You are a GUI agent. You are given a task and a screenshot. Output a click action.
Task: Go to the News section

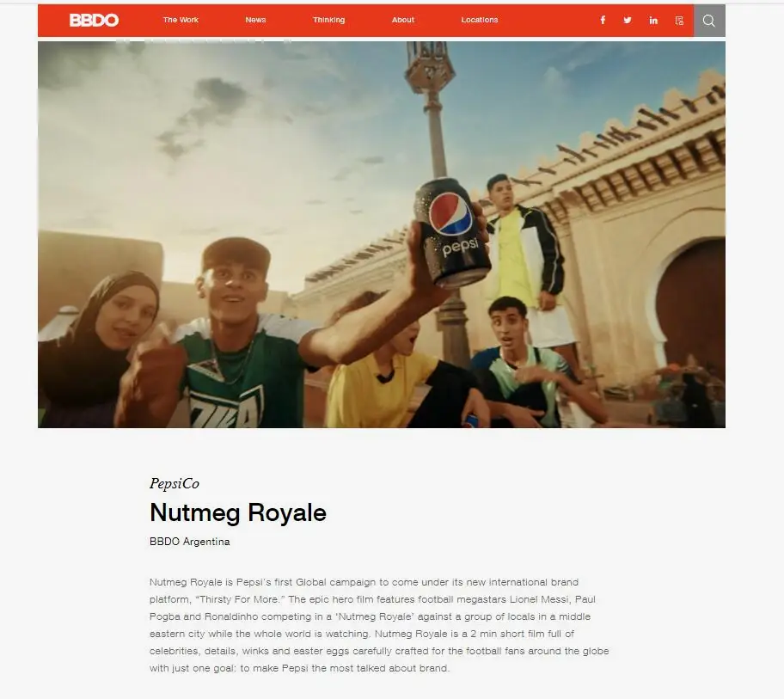coord(255,20)
